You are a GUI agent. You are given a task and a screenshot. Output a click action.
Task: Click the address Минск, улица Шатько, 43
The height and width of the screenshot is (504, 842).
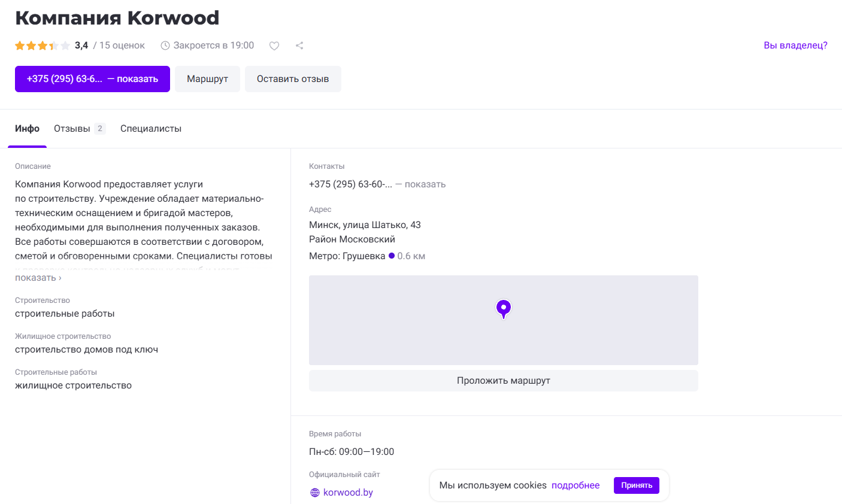tap(365, 225)
